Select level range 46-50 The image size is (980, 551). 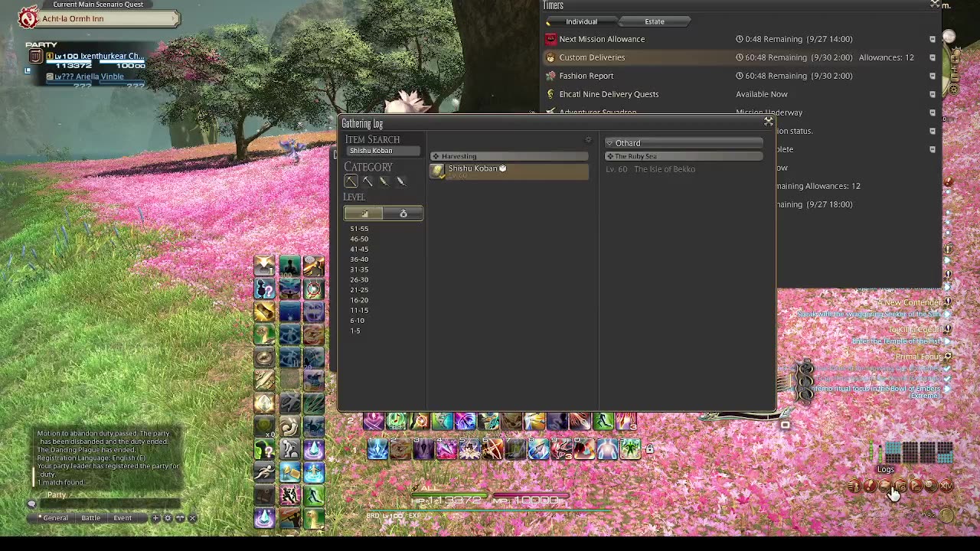[359, 239]
